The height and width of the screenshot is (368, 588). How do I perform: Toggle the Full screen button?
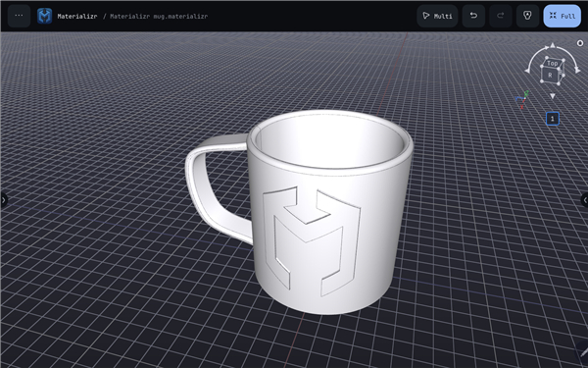(x=563, y=16)
